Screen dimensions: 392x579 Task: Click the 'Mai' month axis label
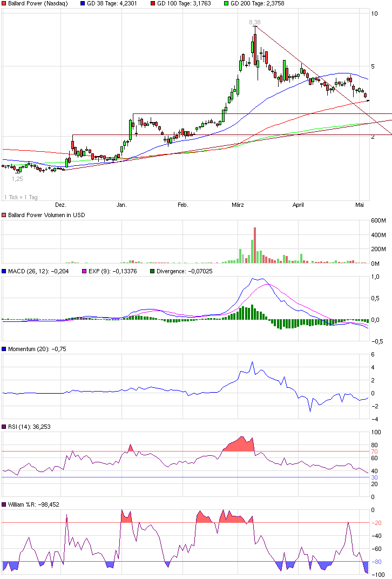[x=359, y=205]
